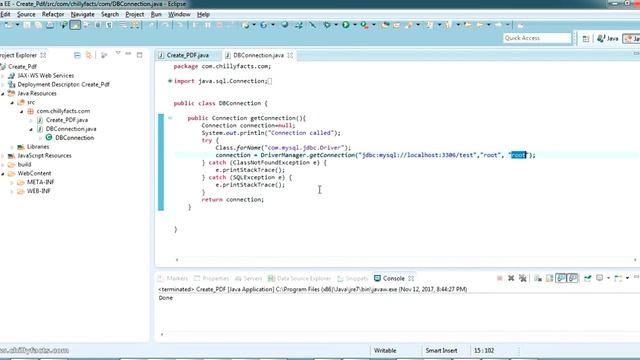Click the green Run button in toolbar
This screenshot has width=640, height=360.
[346, 25]
